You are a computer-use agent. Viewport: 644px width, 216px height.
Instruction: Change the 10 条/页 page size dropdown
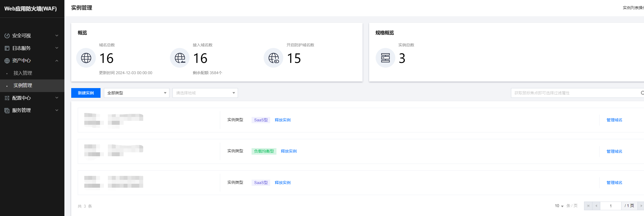[559, 206]
